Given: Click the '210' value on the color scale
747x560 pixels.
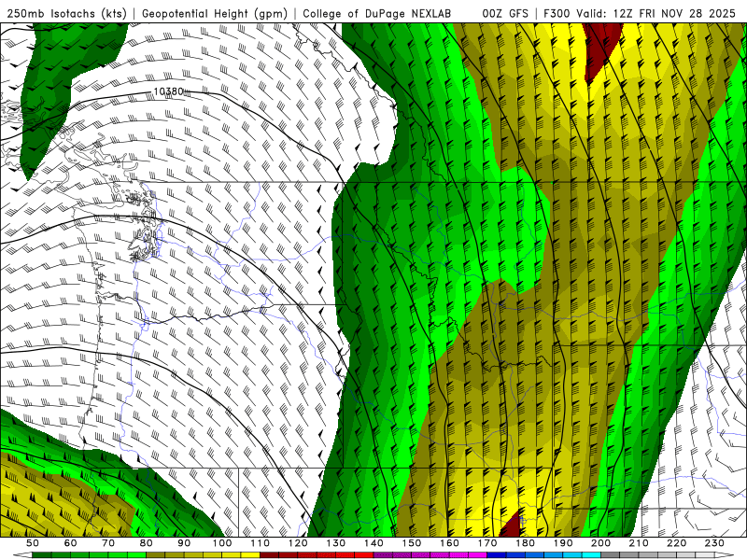Looking at the screenshot, I should (x=639, y=543).
